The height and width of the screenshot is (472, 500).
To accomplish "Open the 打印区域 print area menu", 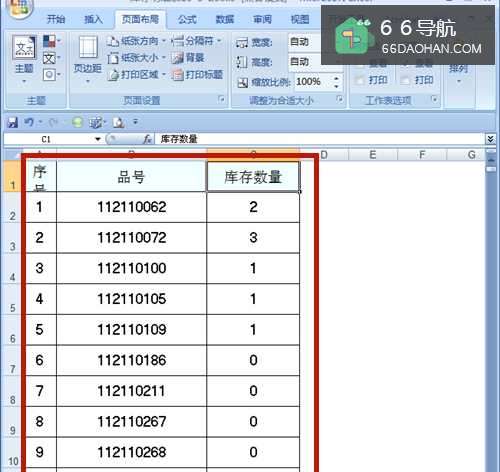I will coord(136,75).
